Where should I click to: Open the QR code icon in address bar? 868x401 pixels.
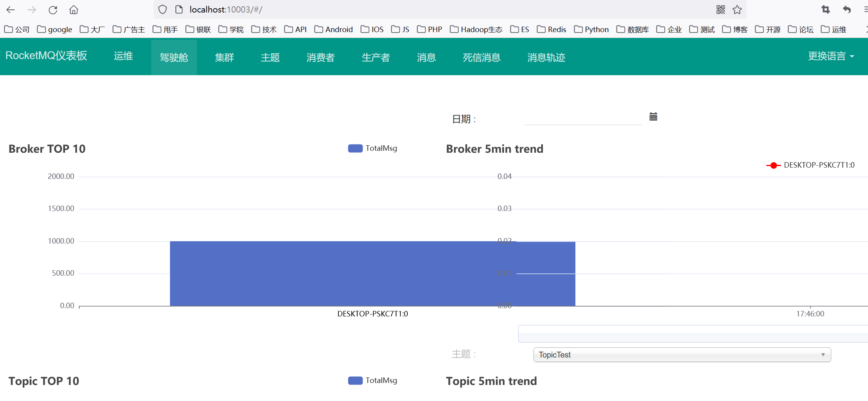click(720, 10)
